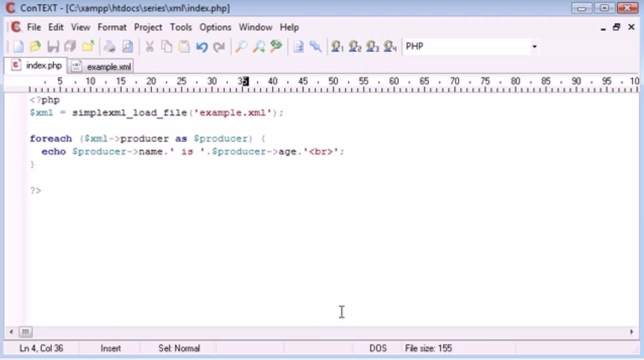Click the Print icon in toolbar
The height and width of the screenshot is (360, 644).
click(x=109, y=46)
